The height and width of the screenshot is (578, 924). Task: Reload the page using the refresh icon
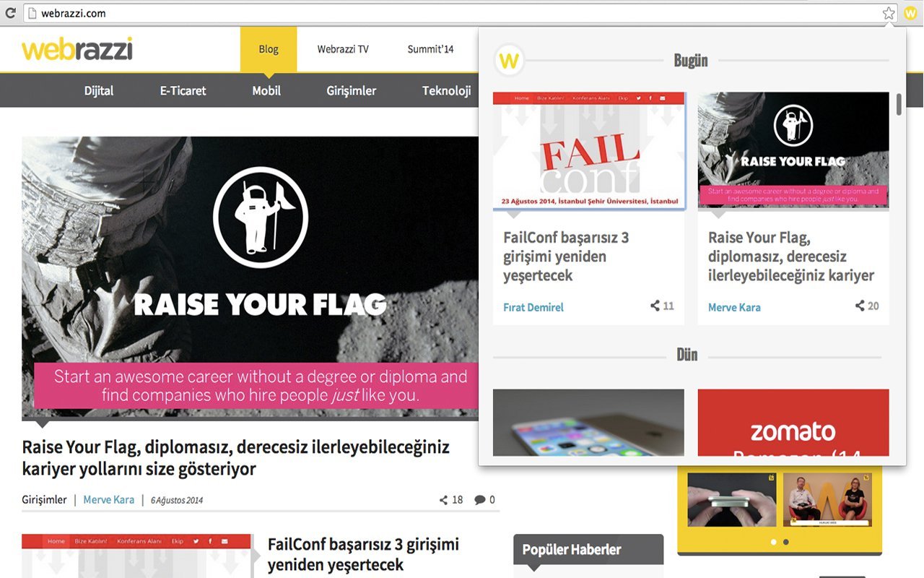tap(10, 13)
